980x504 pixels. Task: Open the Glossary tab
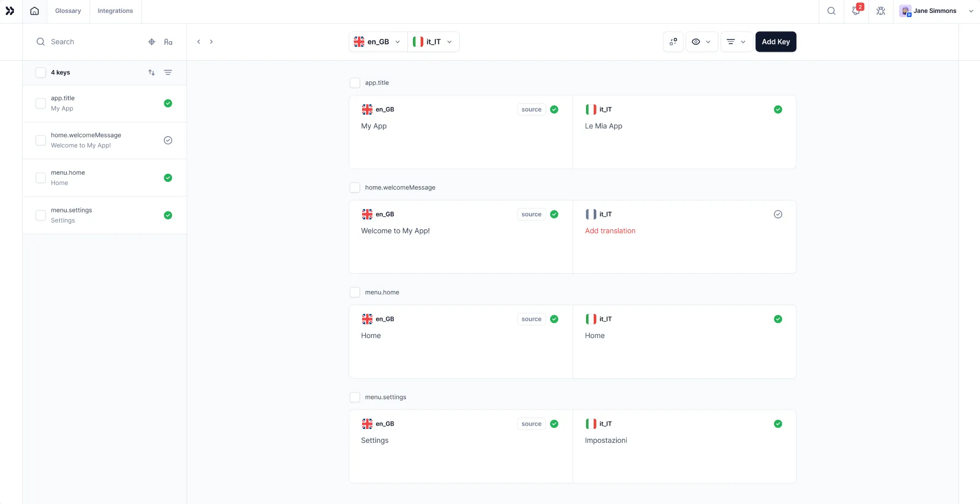[68, 11]
